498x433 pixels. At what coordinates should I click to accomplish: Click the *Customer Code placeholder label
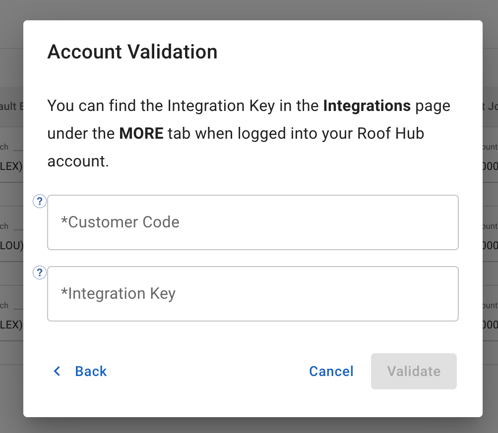pyautogui.click(x=120, y=222)
